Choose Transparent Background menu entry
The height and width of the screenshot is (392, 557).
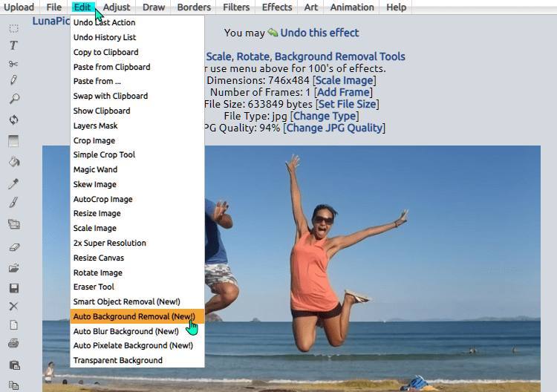click(117, 360)
